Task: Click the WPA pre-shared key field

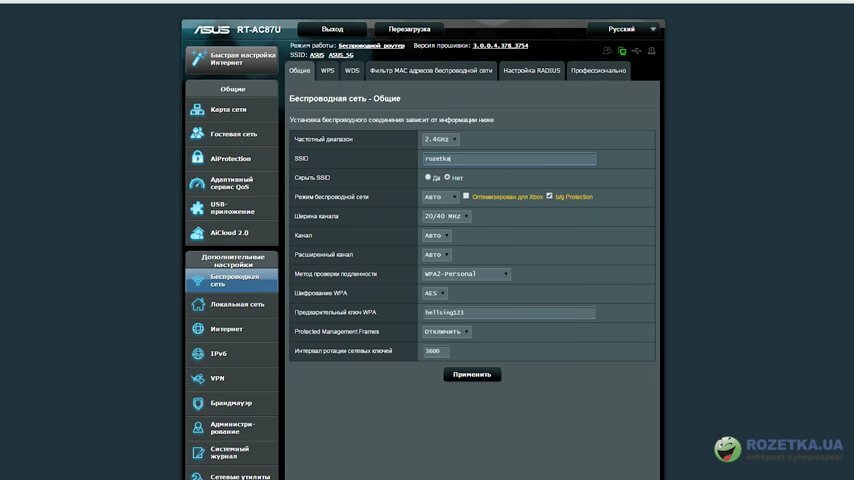Action: pos(509,313)
